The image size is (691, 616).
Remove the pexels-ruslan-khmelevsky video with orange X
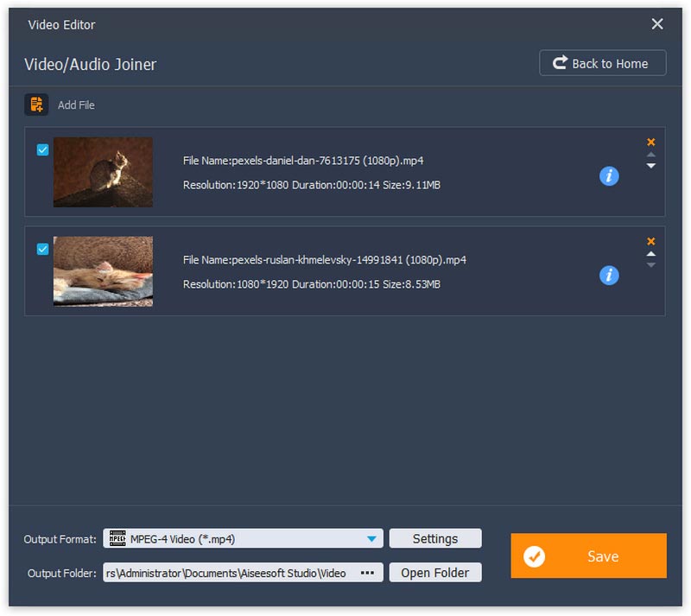click(651, 242)
